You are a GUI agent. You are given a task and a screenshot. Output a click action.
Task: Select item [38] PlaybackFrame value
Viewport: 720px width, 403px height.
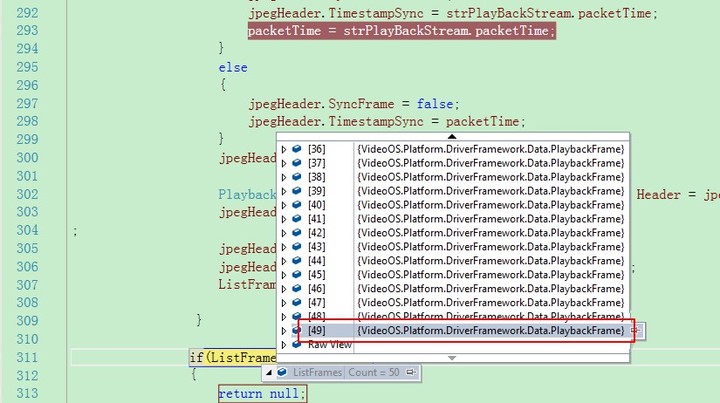click(490, 177)
